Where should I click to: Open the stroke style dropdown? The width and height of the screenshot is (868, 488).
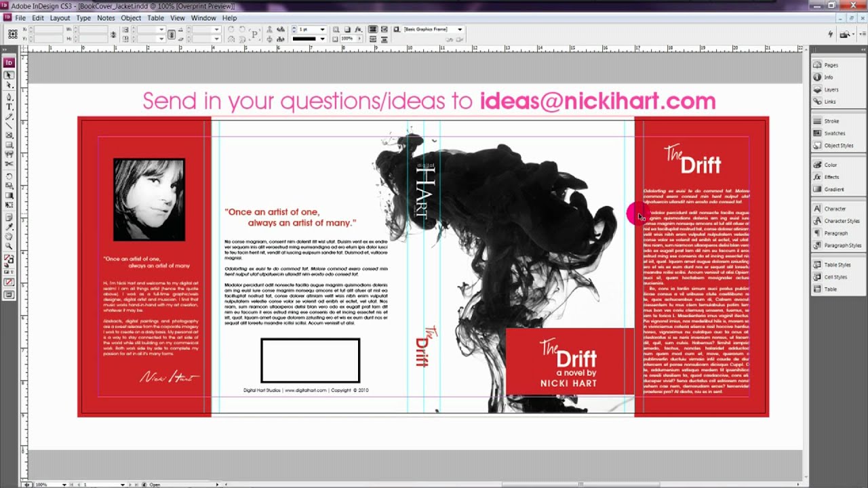(x=323, y=39)
